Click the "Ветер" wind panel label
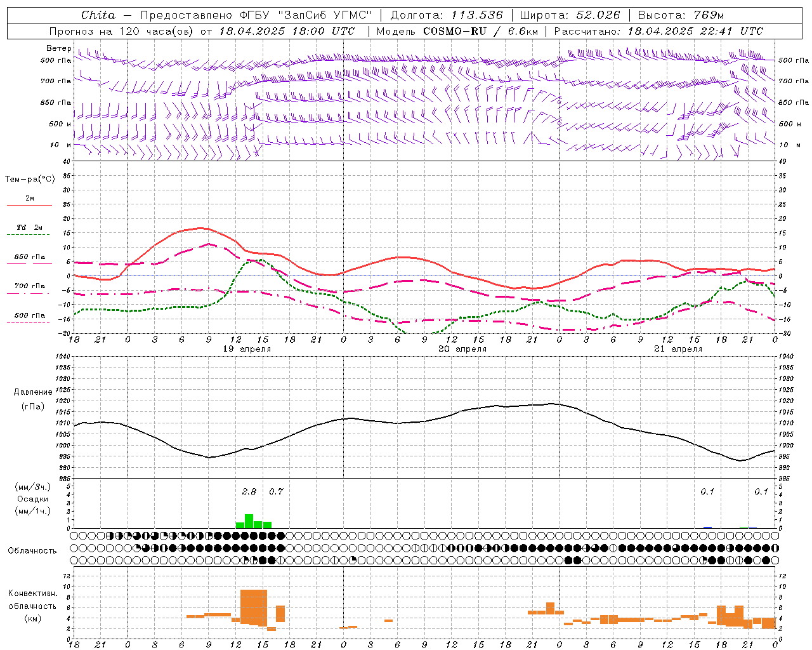812x650 pixels. 59,48
